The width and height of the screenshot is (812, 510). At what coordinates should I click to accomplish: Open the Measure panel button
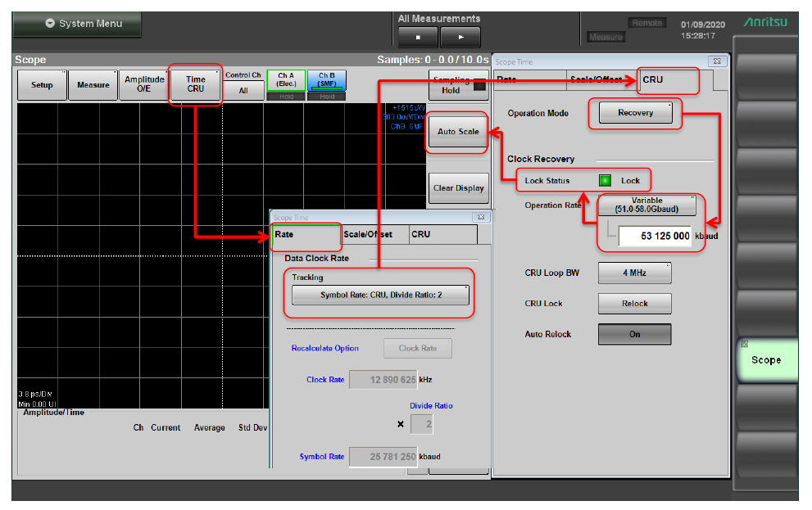coord(93,85)
